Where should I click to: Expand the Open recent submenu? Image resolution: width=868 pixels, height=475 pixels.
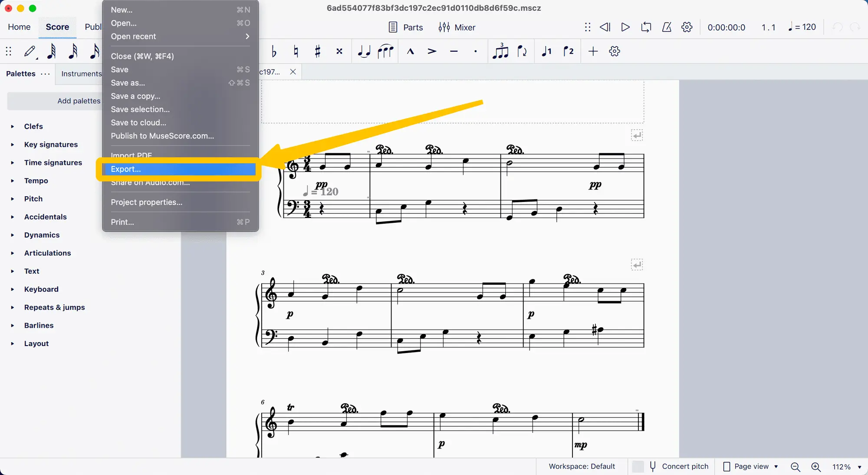click(180, 36)
